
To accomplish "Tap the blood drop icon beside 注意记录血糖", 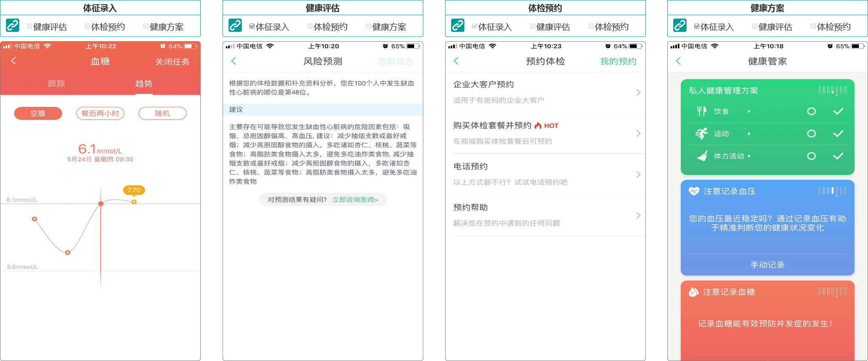I will coord(693,292).
